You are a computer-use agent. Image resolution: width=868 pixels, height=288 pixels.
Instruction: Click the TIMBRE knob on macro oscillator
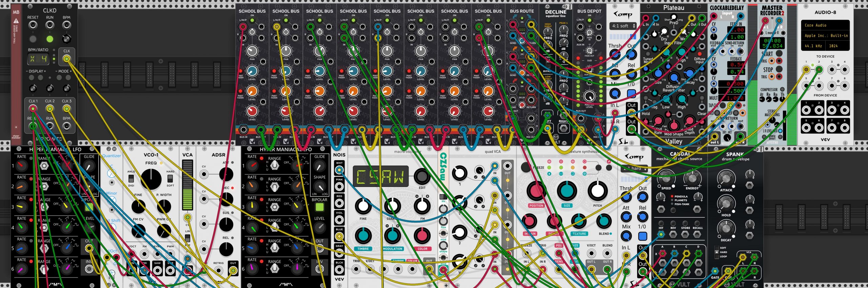coord(363,236)
